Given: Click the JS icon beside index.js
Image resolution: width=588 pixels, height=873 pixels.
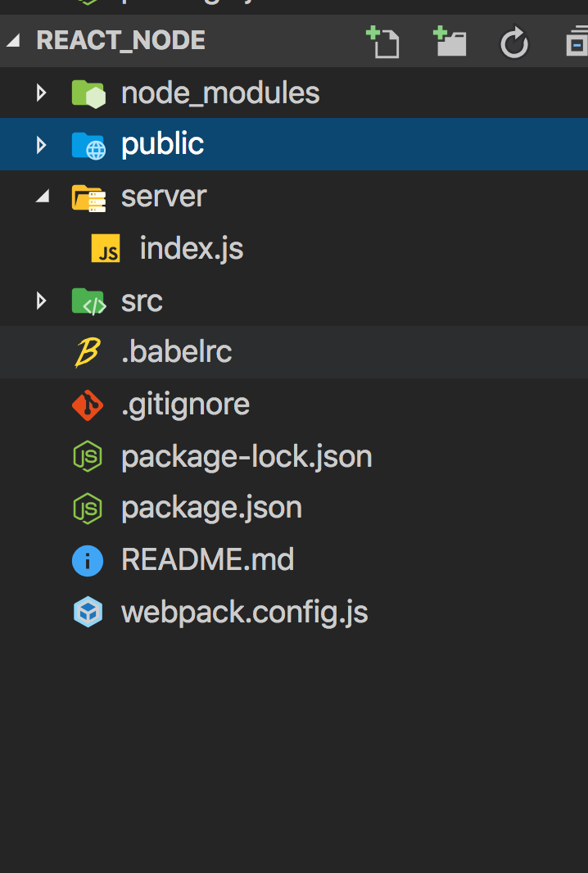Looking at the screenshot, I should [x=106, y=249].
